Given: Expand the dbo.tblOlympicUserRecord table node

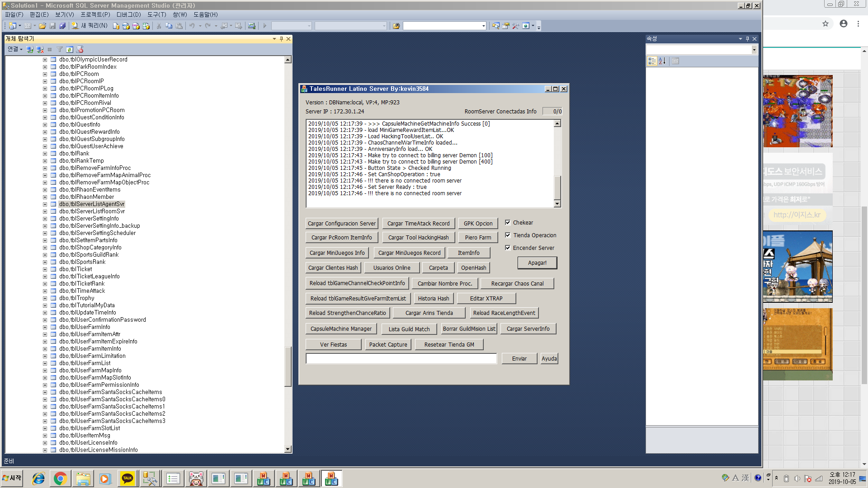Looking at the screenshot, I should [45, 60].
